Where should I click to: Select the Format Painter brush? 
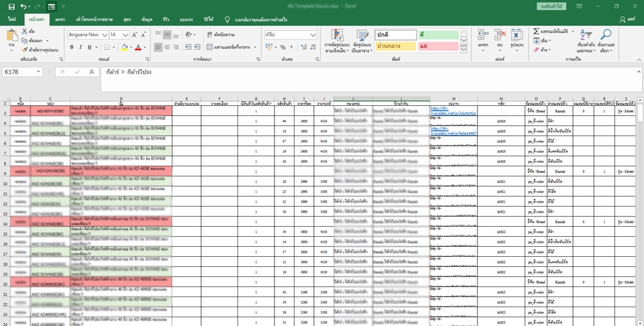(x=25, y=50)
